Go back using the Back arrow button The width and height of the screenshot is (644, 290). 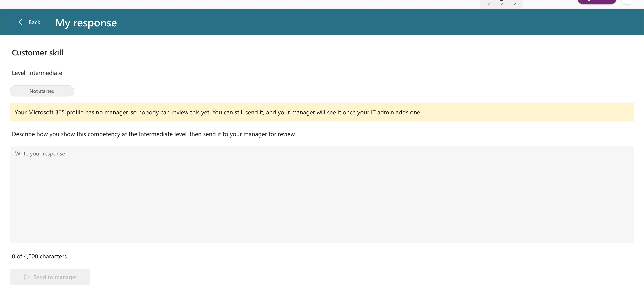[29, 22]
